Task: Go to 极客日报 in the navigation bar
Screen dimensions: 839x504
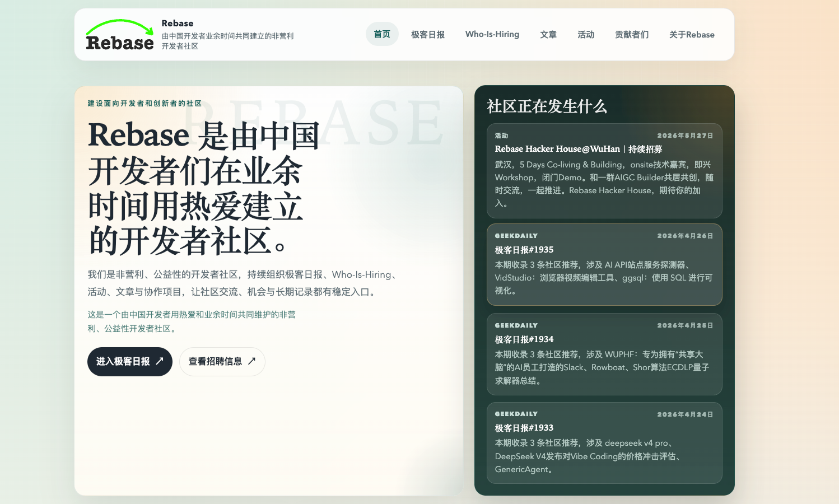Action: pyautogui.click(x=428, y=34)
